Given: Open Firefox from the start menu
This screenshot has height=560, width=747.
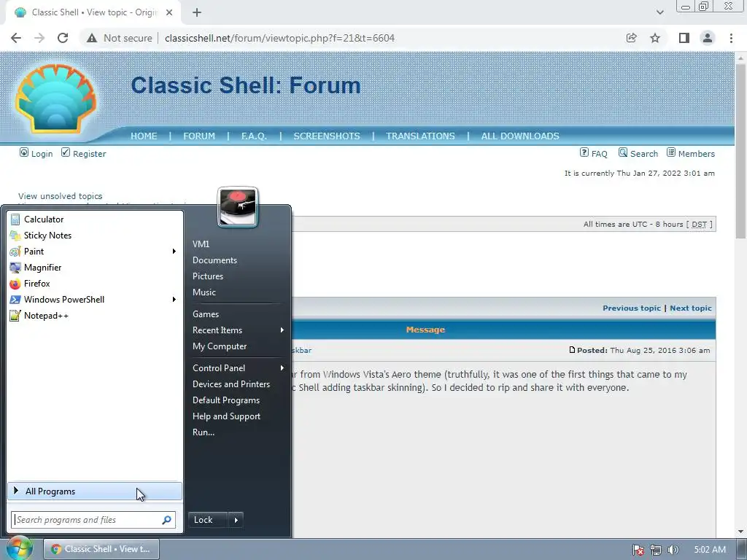Looking at the screenshot, I should pyautogui.click(x=94, y=284).
